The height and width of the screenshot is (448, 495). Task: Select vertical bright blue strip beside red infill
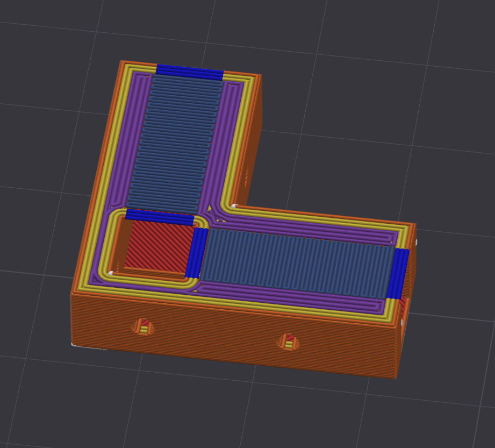click(196, 253)
